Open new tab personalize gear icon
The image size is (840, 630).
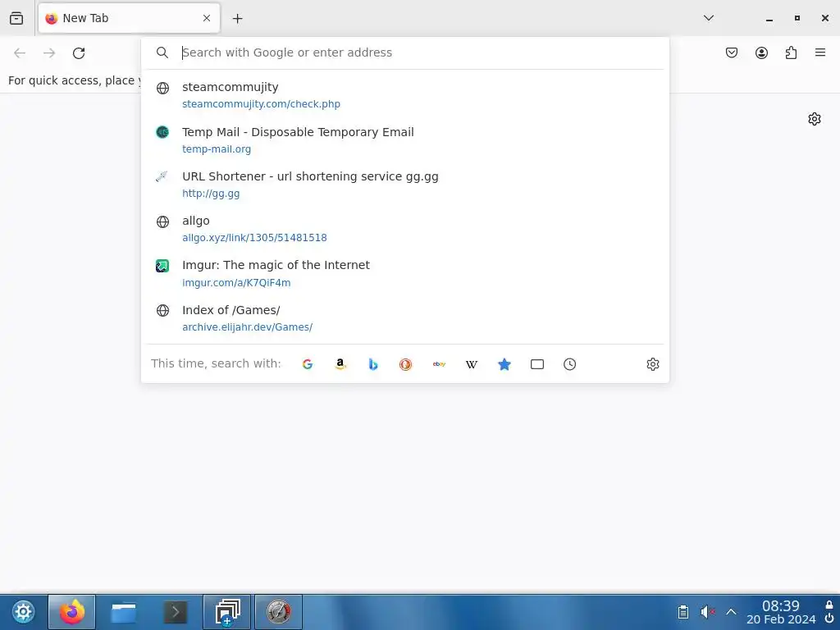(x=815, y=119)
